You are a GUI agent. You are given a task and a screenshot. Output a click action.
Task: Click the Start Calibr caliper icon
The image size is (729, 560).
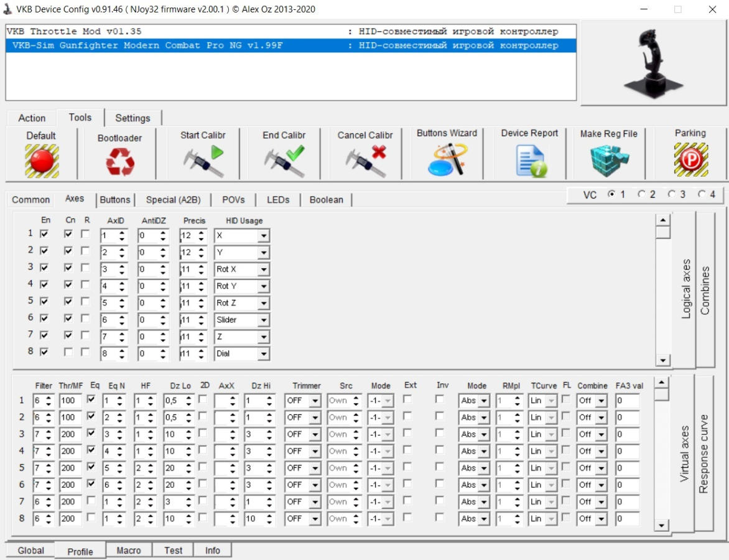coord(203,161)
